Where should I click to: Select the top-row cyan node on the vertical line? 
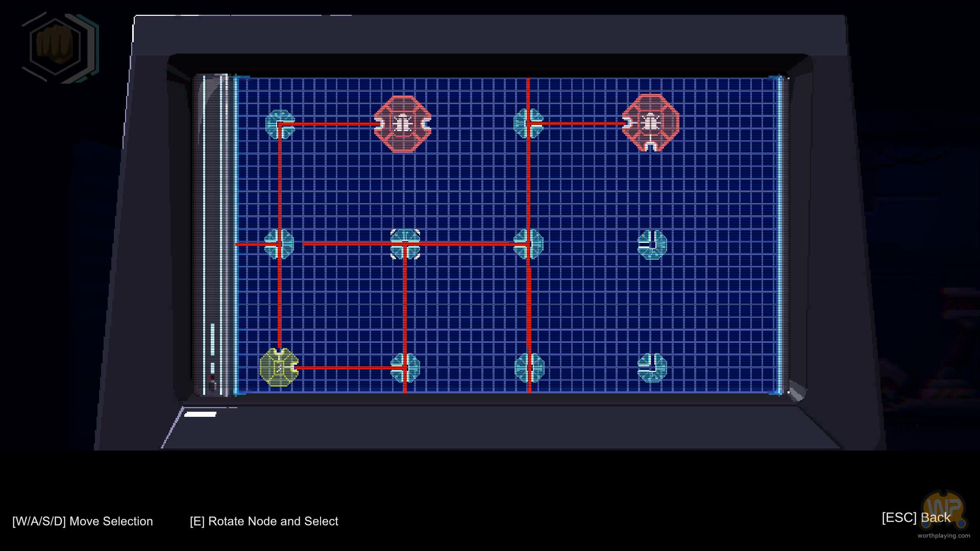pyautogui.click(x=528, y=123)
